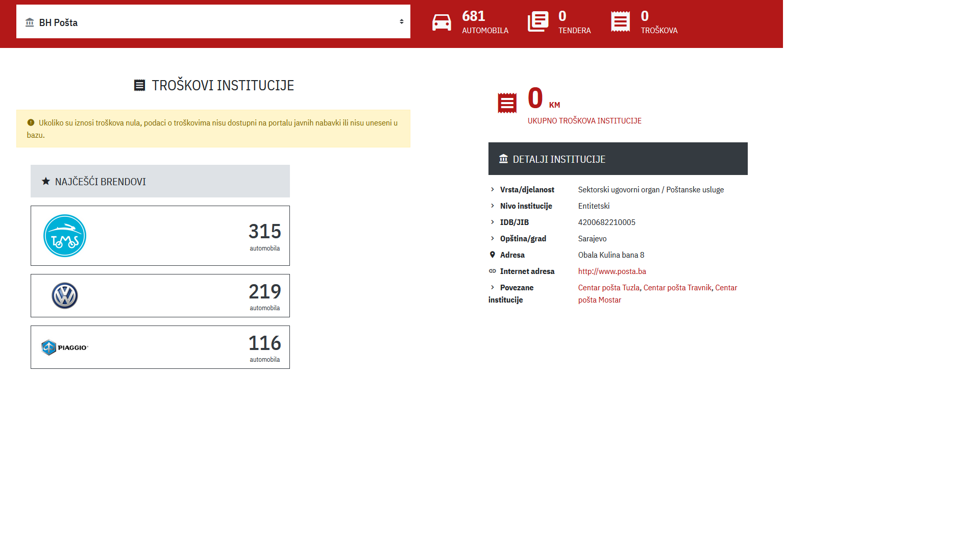Click Sektorski ugovorni organ / Poštanske usluge text

click(651, 190)
